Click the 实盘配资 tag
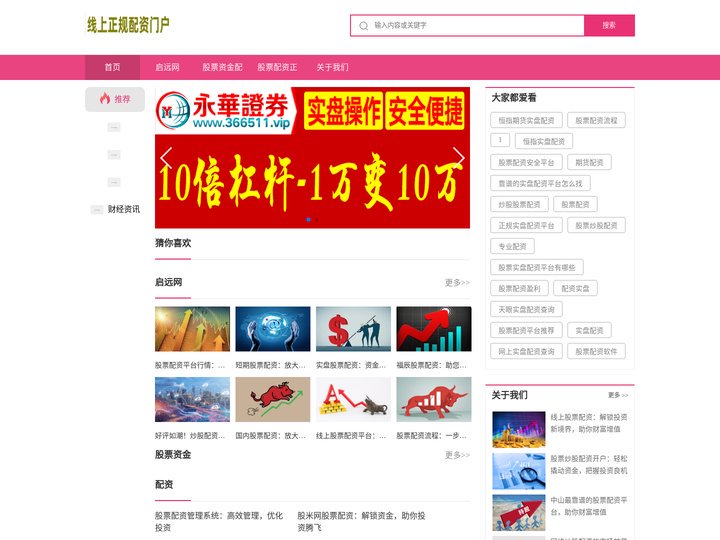This screenshot has width=720, height=540. coord(590,331)
